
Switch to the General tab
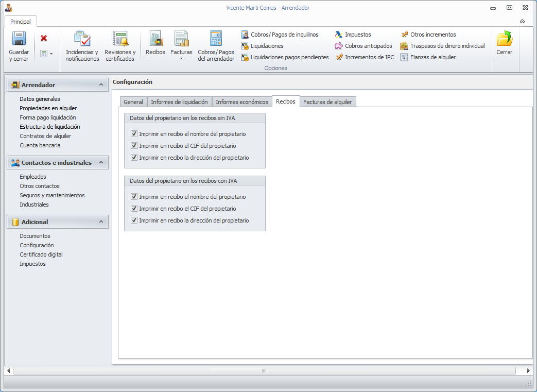133,102
